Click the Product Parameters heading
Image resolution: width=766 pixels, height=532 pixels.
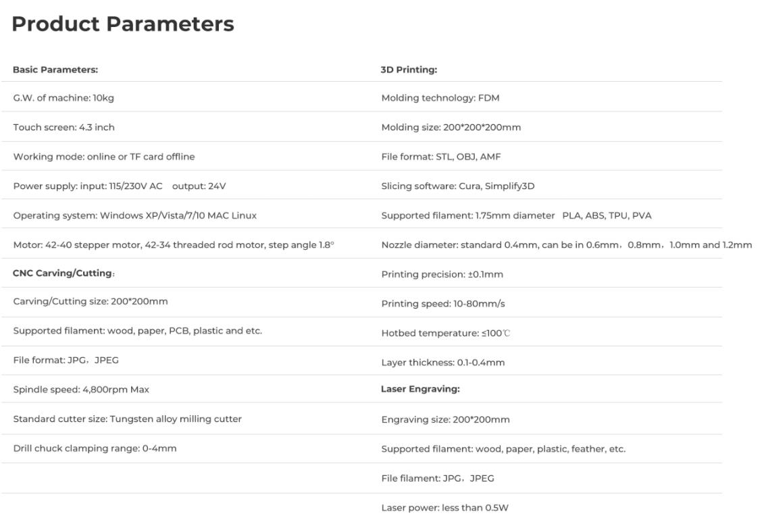[x=123, y=24]
